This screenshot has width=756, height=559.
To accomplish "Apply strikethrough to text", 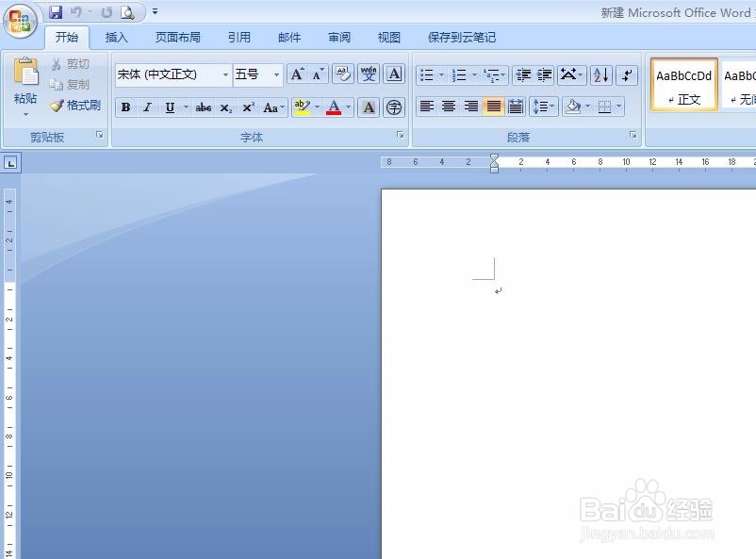I will [203, 107].
